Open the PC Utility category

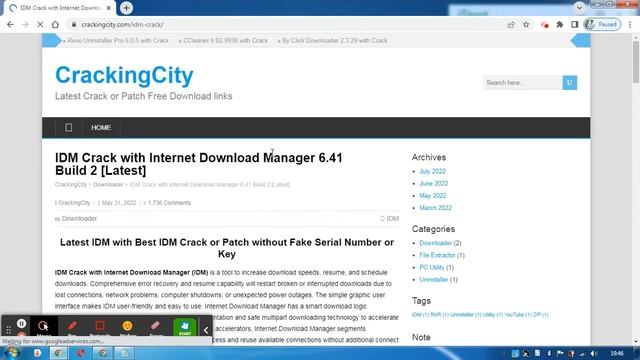(432, 268)
